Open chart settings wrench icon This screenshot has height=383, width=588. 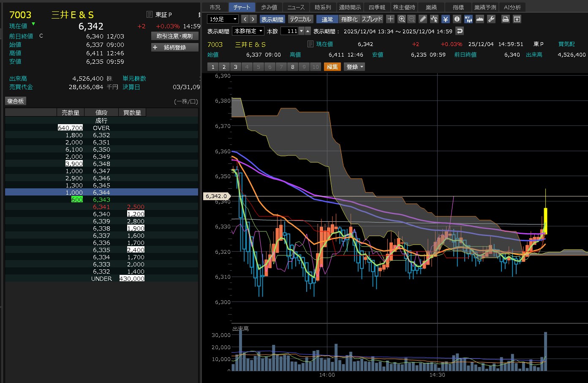(x=491, y=19)
